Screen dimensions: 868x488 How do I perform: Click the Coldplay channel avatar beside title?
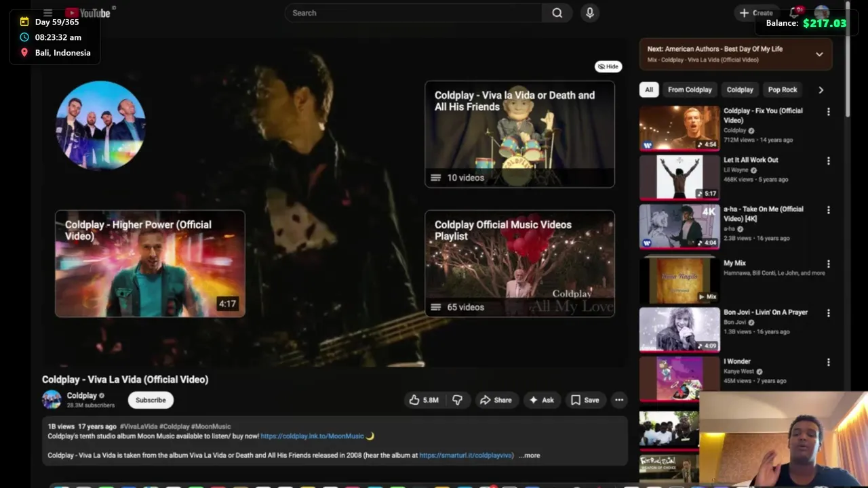click(x=52, y=400)
